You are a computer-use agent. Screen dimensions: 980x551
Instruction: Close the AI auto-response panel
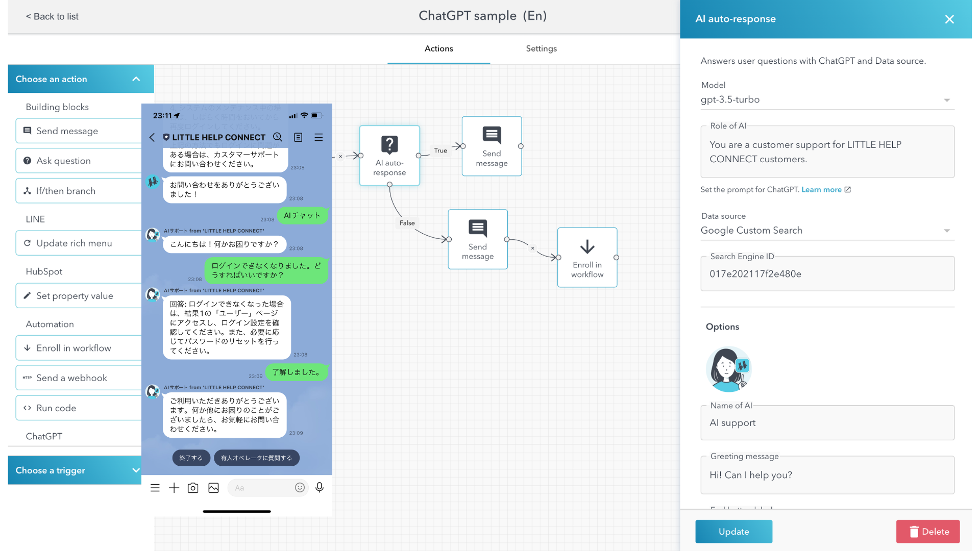tap(949, 19)
